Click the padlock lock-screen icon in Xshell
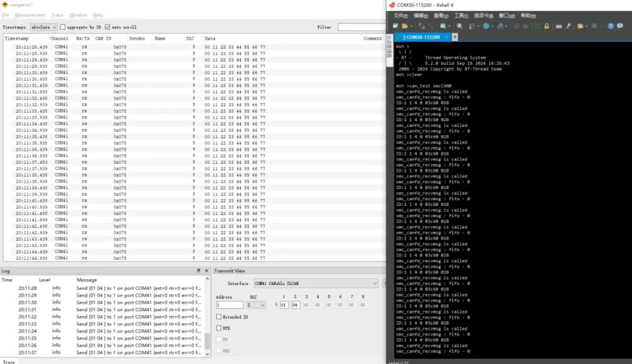Viewport: 632px width, 364px height. [547, 26]
